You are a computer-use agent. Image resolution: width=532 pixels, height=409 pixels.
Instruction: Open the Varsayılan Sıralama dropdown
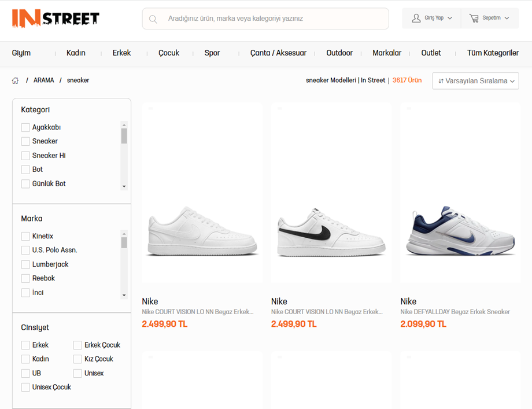coord(475,81)
